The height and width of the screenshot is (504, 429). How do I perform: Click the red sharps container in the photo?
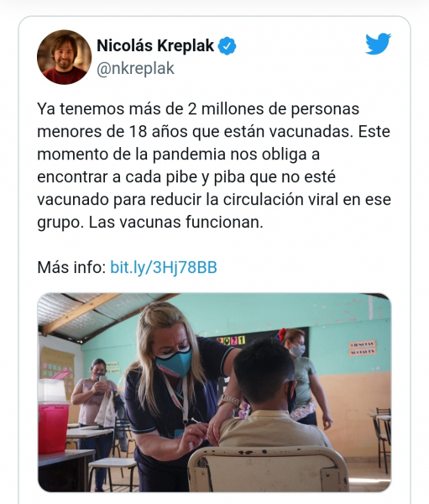pos(54,417)
